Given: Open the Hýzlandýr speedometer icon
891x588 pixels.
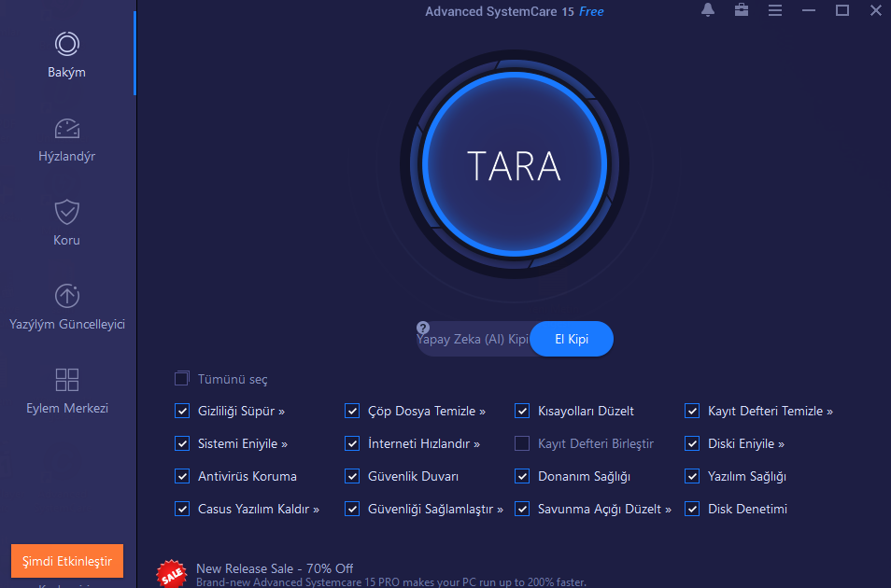Looking at the screenshot, I should [67, 129].
